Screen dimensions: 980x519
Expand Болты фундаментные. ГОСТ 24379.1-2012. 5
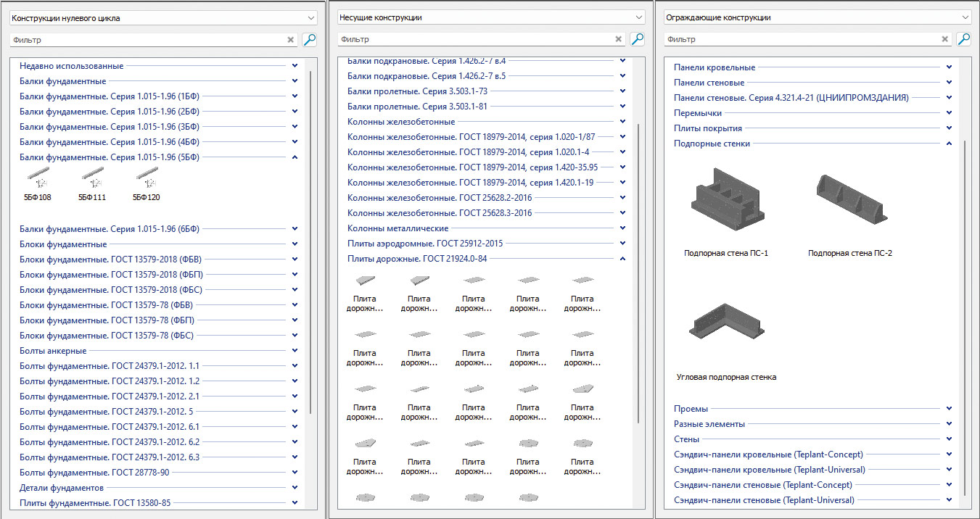pyautogui.click(x=295, y=412)
